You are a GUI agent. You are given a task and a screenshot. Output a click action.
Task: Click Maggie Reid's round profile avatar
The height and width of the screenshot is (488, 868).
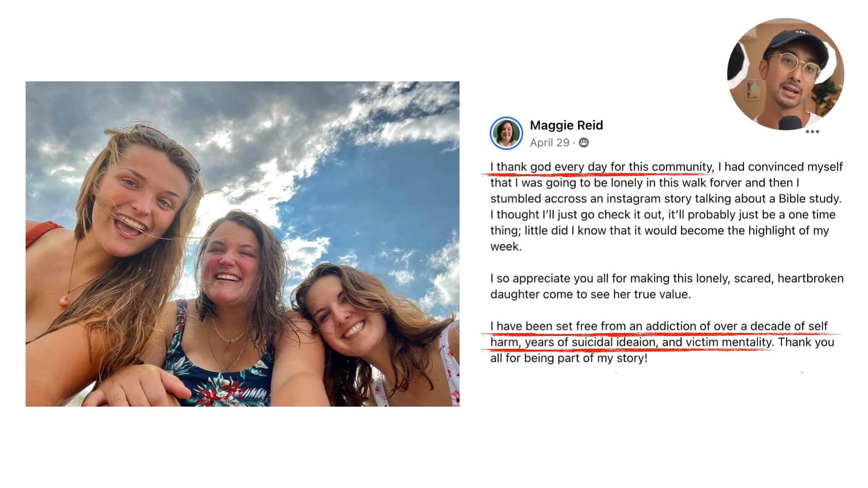point(506,133)
